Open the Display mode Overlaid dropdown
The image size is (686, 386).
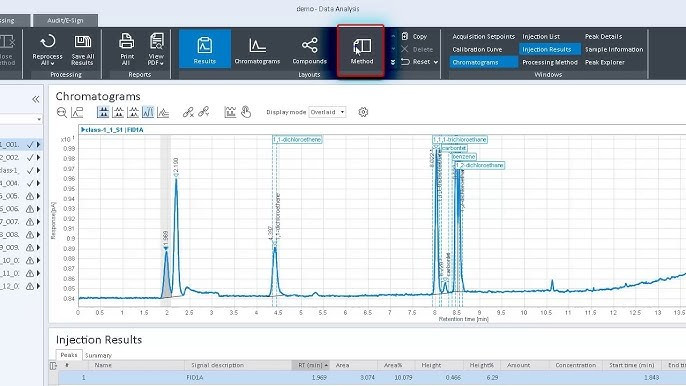tap(327, 112)
